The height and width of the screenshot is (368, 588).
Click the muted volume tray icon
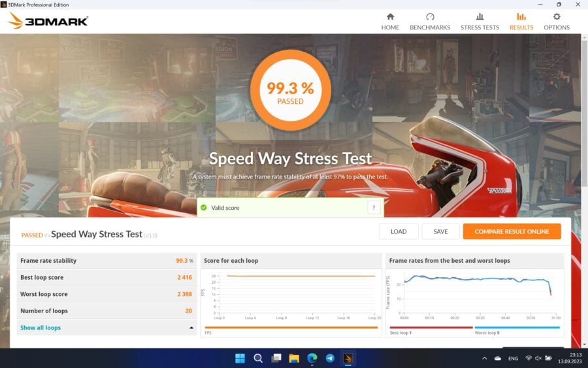pos(538,358)
